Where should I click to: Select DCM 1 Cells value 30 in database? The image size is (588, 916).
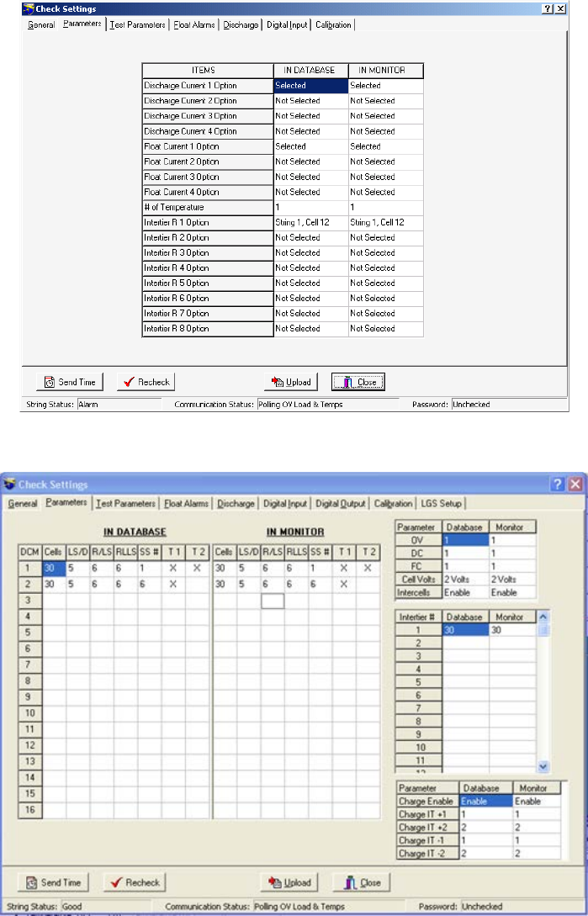click(x=55, y=567)
